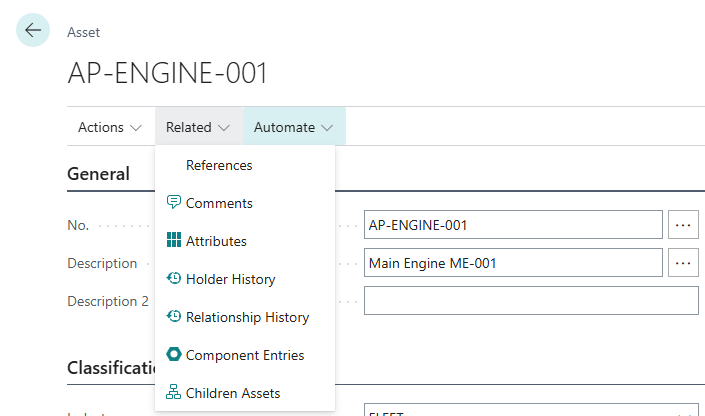Image resolution: width=705 pixels, height=416 pixels.
Task: Click the Relationship History clock icon
Action: (174, 317)
